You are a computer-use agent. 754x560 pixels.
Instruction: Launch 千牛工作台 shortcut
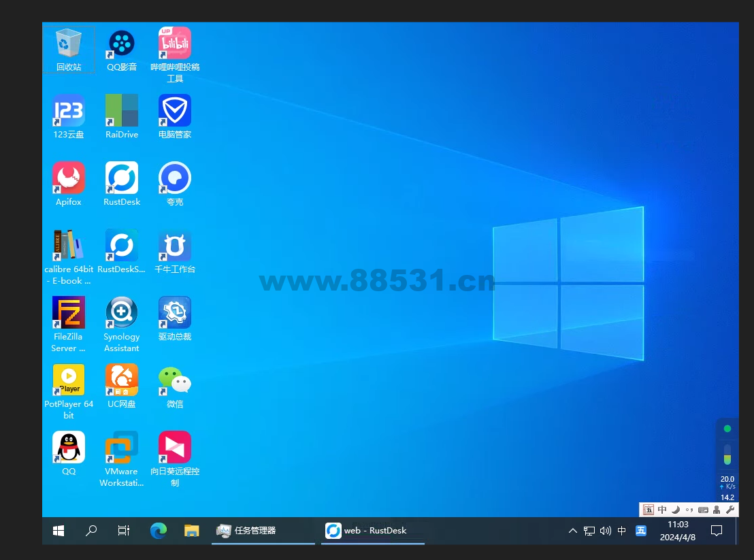tap(175, 251)
